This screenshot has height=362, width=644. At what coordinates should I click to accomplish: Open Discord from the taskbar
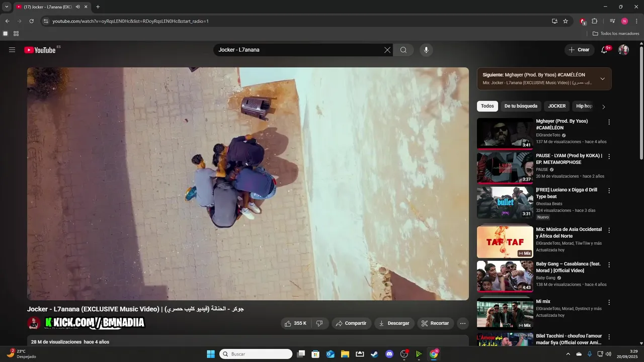[389, 354]
